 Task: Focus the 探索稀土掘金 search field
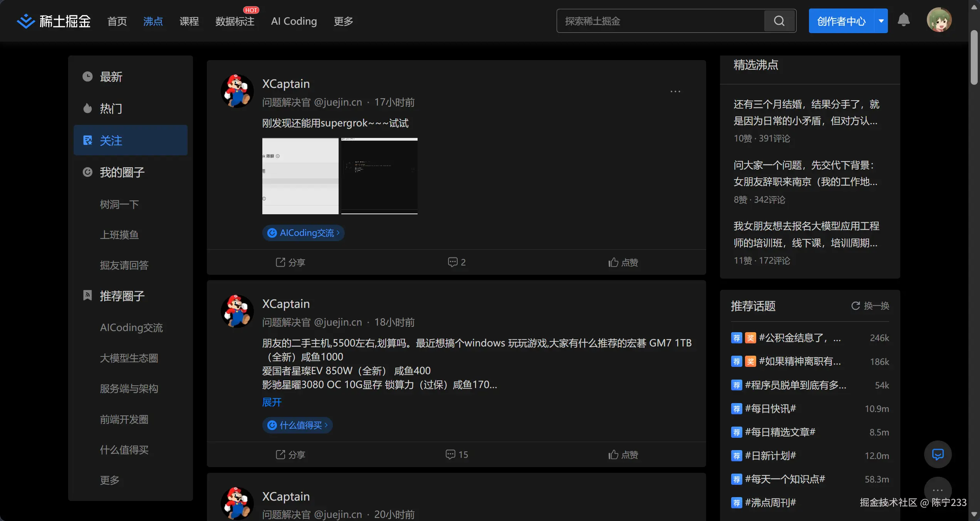(x=660, y=21)
